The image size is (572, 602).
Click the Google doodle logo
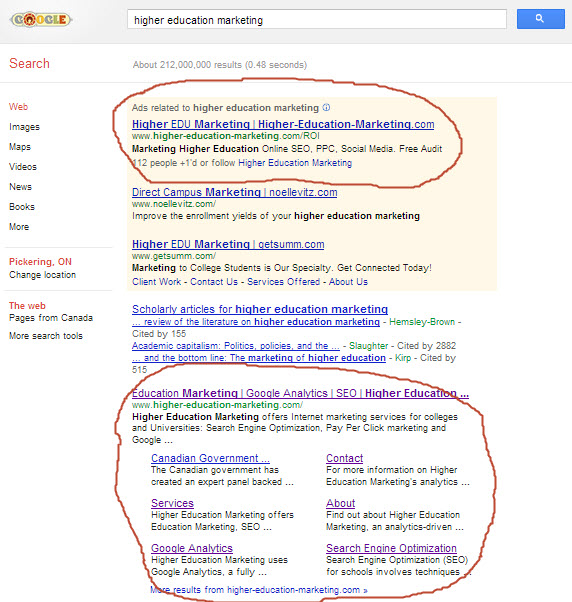click(41, 20)
